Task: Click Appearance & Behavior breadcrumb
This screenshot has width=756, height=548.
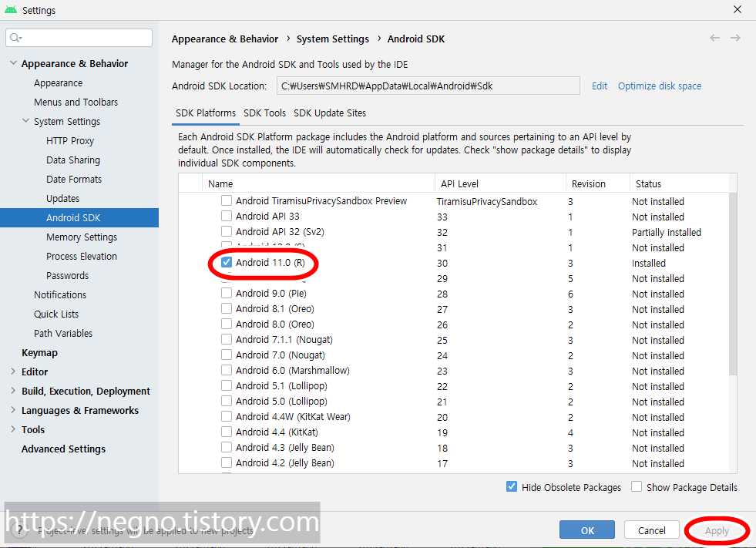Action: tap(225, 39)
